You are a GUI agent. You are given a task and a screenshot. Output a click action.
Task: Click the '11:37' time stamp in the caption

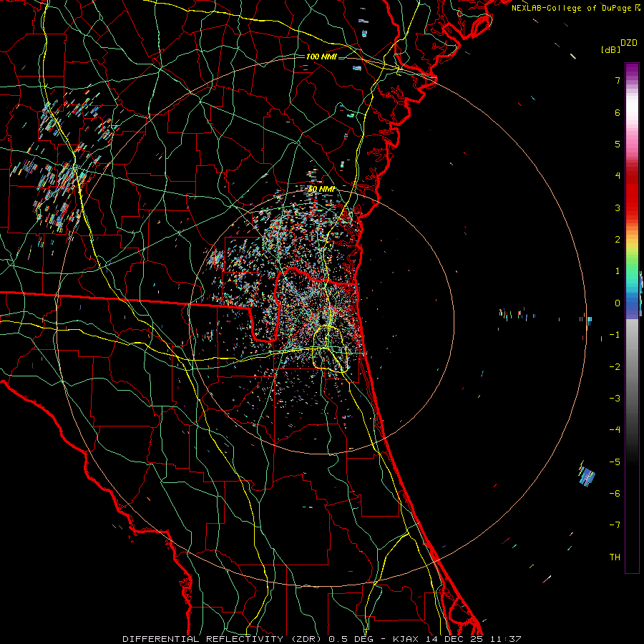[x=506, y=639]
